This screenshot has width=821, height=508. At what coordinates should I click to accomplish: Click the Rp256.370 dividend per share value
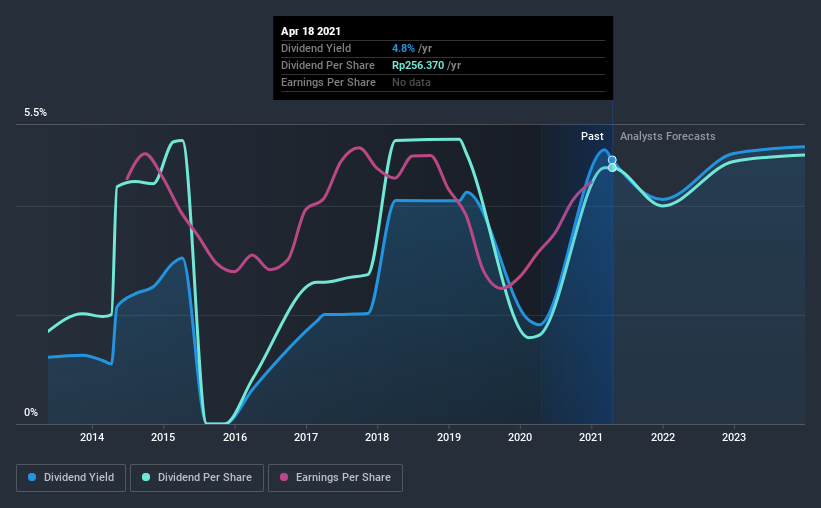point(418,65)
